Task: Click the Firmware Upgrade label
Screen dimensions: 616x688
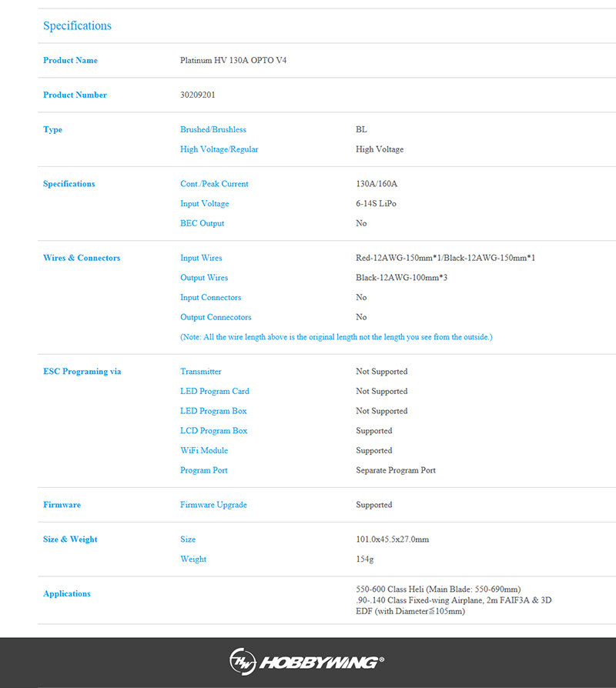Action: tap(213, 505)
